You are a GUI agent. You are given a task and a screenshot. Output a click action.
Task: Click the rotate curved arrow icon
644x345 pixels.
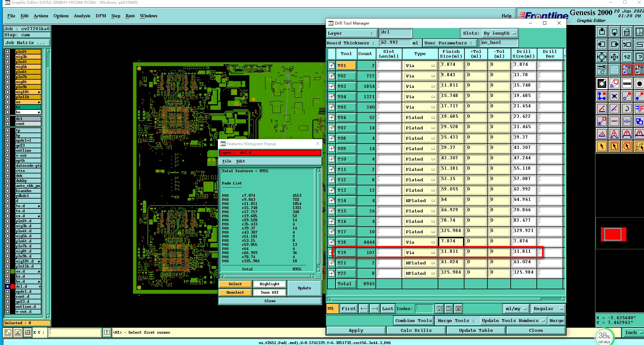[627, 109]
